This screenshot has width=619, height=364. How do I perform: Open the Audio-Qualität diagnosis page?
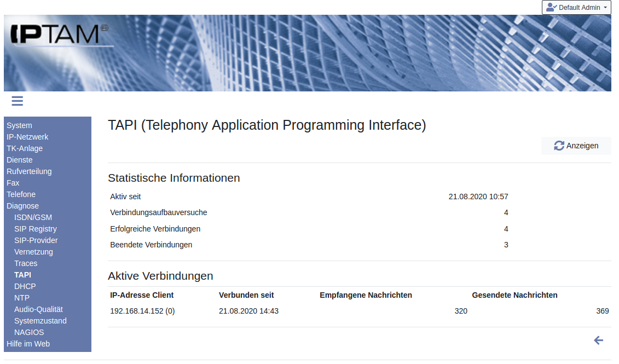(38, 309)
